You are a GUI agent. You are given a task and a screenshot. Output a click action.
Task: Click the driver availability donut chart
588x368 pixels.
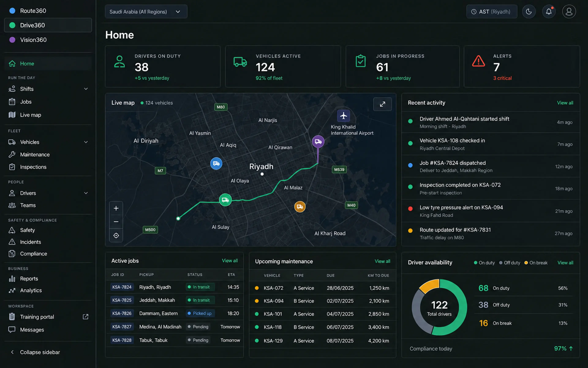pyautogui.click(x=439, y=307)
